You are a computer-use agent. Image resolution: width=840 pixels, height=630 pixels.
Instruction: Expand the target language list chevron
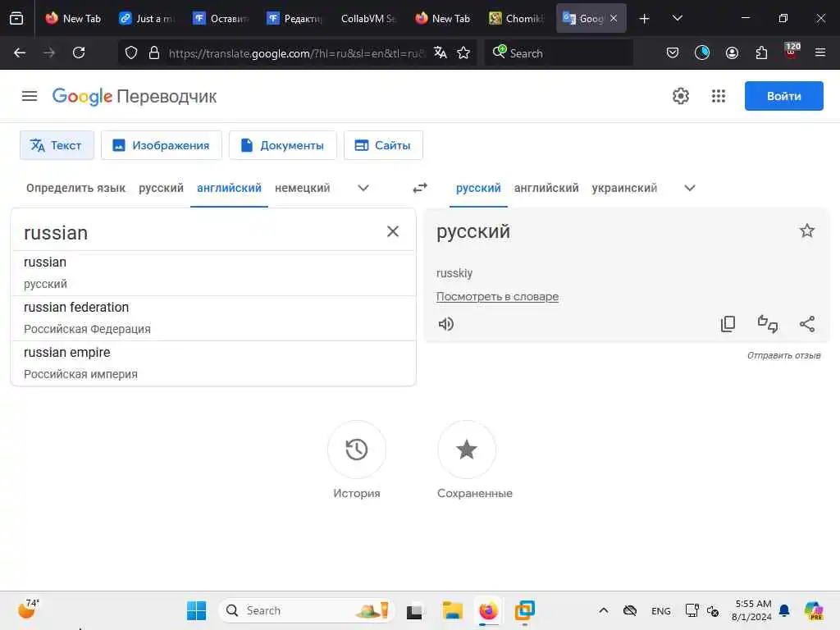690,188
